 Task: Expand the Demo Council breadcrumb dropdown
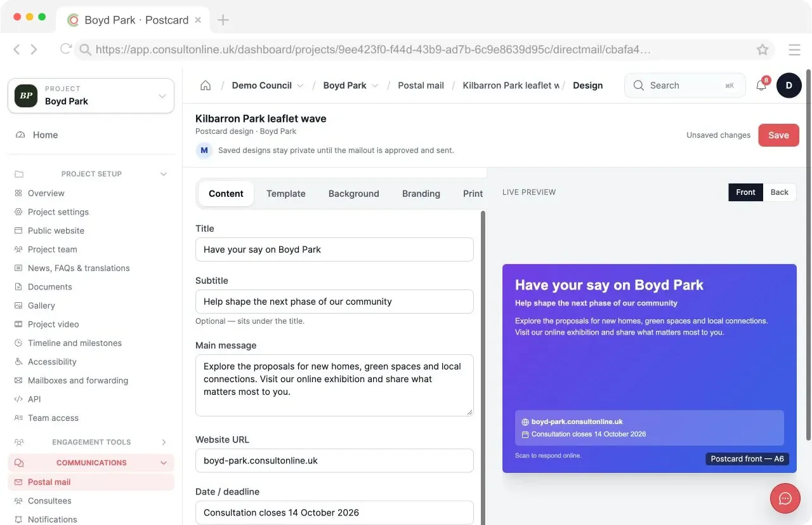pyautogui.click(x=300, y=86)
